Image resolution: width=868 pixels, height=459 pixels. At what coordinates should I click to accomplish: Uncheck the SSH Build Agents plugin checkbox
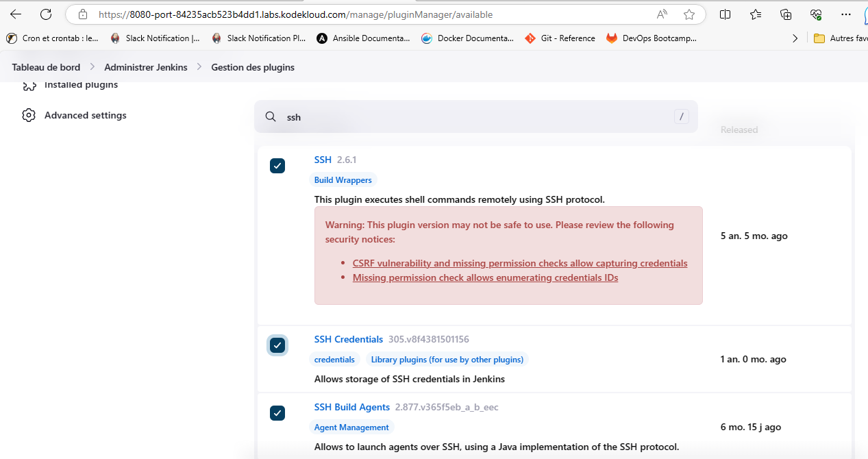pos(277,413)
